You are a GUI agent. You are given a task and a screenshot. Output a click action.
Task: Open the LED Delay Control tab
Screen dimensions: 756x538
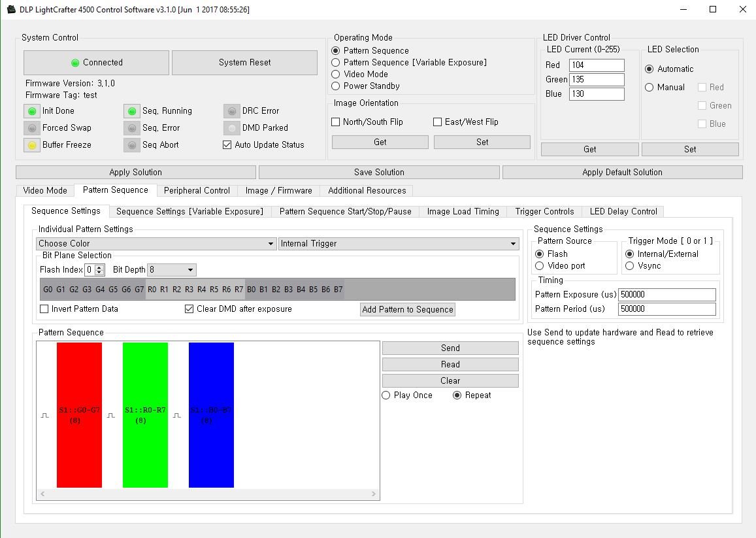[x=623, y=211]
